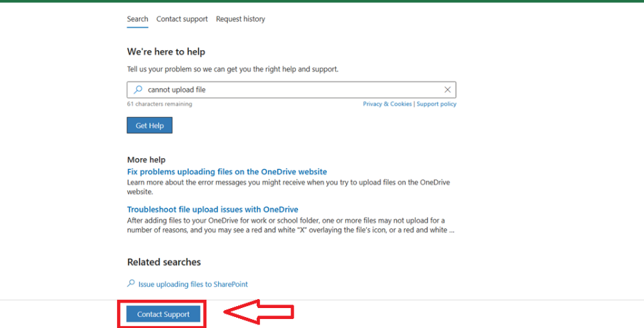Click the 'Related searches' section heading
The image size is (644, 328).
(x=164, y=262)
